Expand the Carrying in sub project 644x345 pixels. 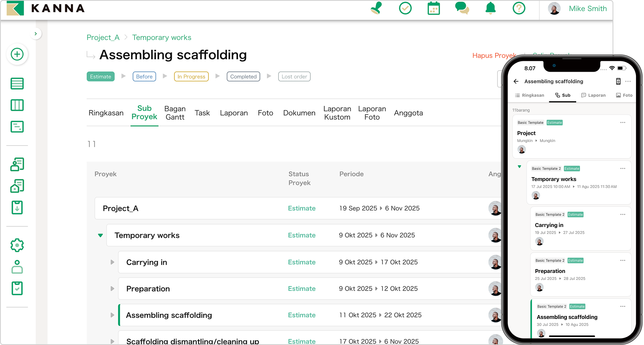[x=112, y=262]
